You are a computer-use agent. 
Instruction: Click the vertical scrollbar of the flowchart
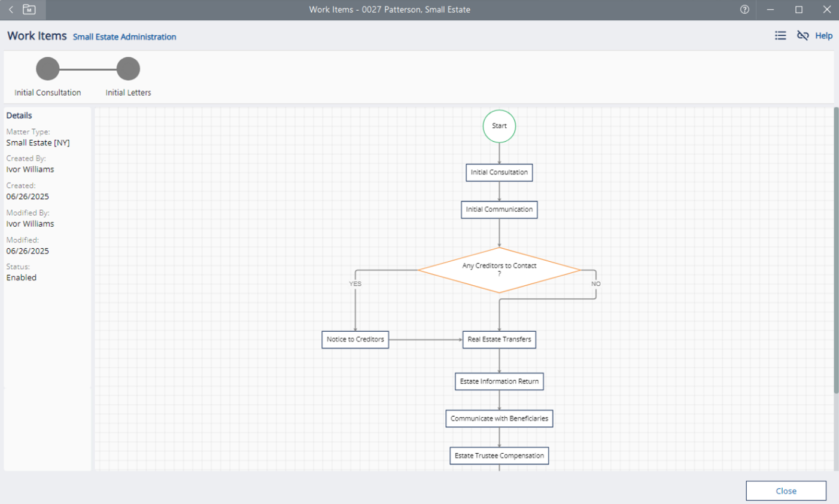[x=836, y=251]
